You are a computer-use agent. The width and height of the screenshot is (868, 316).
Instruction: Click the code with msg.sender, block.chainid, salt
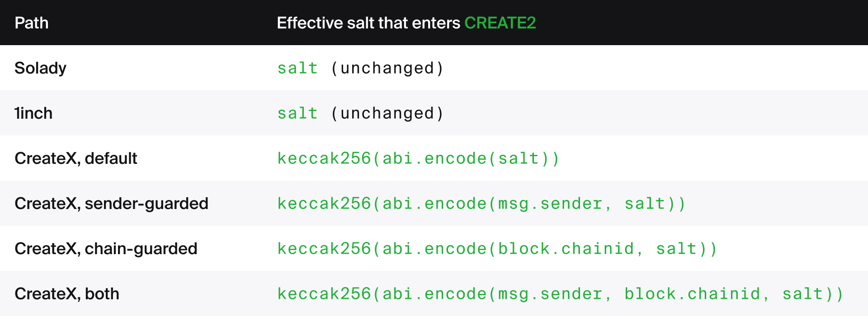[x=561, y=294]
